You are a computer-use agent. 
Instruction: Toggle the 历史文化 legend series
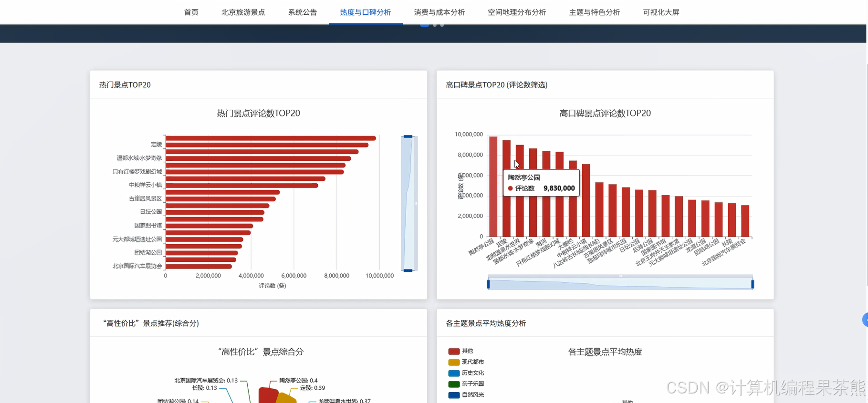(x=466, y=373)
